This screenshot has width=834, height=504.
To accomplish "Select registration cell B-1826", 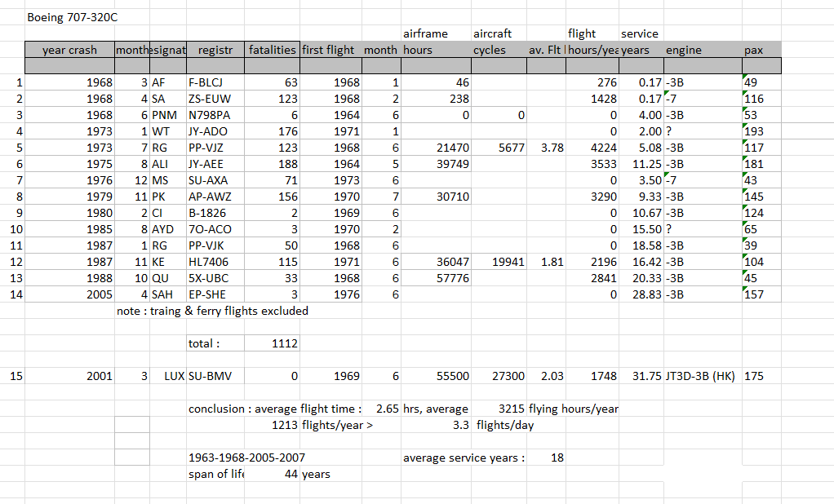I will tap(215, 213).
